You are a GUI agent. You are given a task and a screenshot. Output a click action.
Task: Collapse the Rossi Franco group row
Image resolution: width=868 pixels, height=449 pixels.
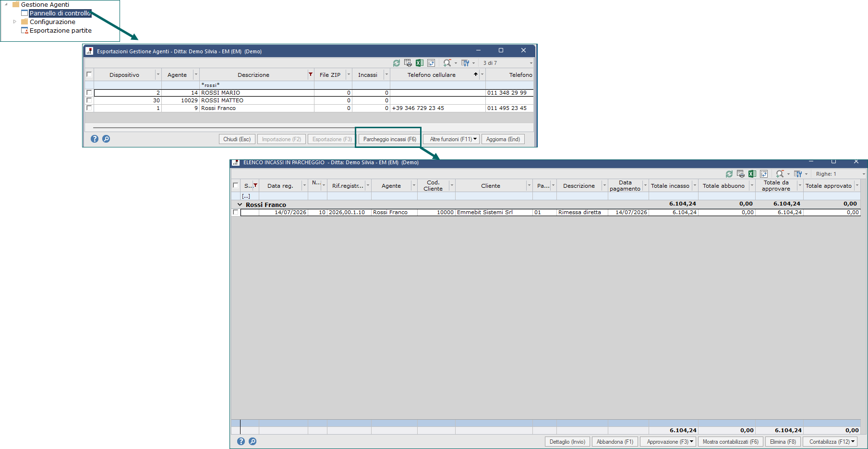point(240,205)
